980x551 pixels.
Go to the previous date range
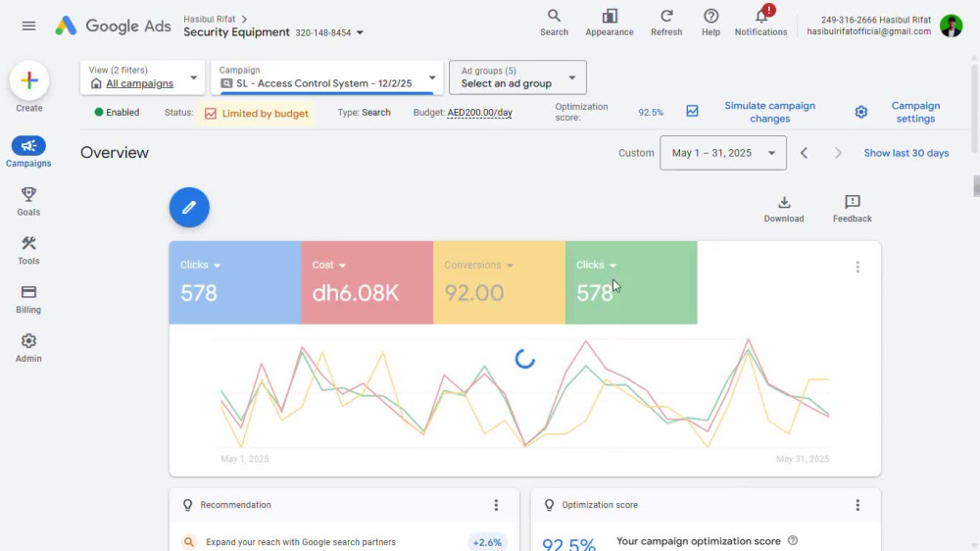click(x=805, y=153)
